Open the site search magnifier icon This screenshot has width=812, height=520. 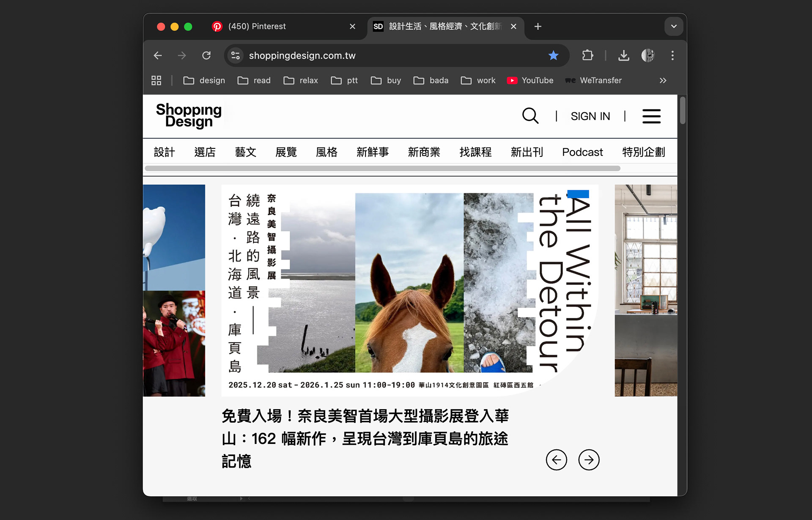[x=530, y=116]
